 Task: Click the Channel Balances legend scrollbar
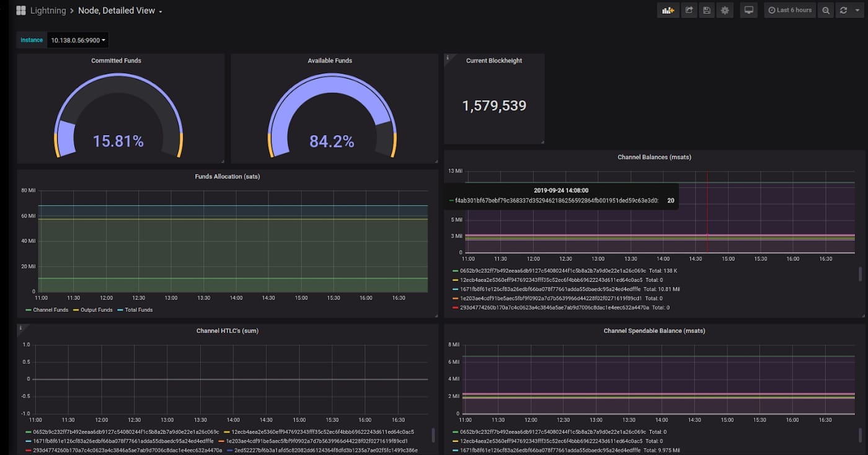(x=859, y=273)
